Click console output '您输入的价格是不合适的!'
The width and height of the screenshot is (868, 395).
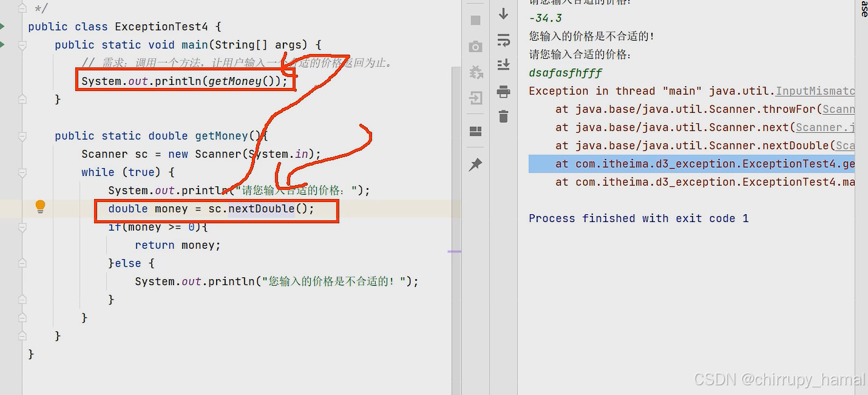[x=592, y=36]
